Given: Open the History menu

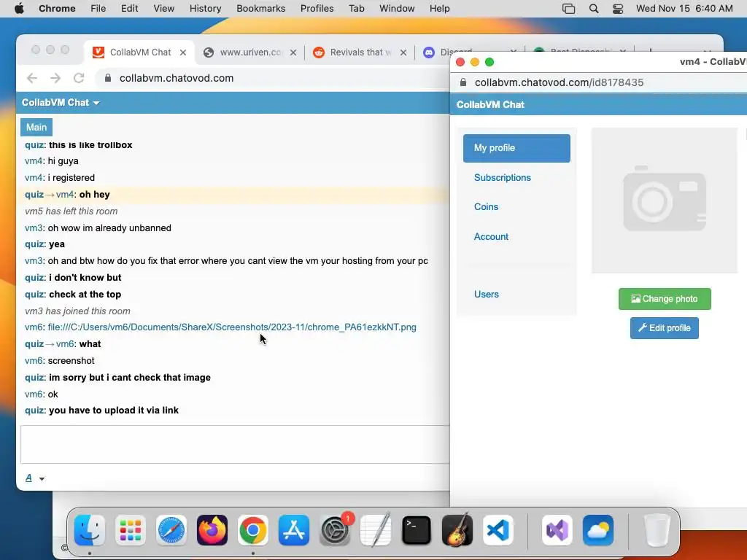Looking at the screenshot, I should 205,8.
